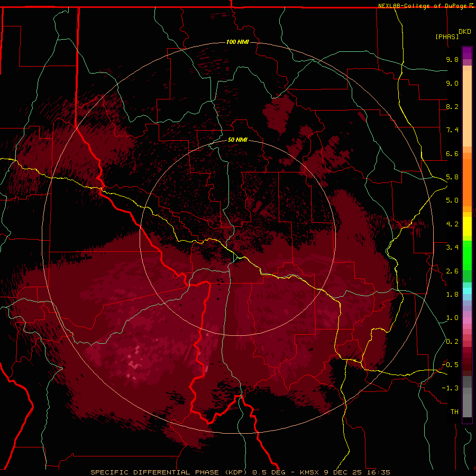
Task: Click the 1.8 value on color scale
Action: [x=452, y=295]
